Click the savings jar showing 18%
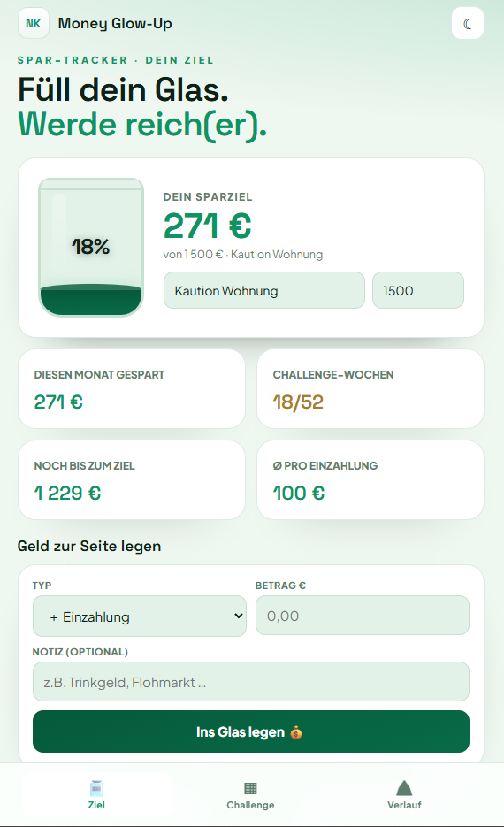 point(91,247)
